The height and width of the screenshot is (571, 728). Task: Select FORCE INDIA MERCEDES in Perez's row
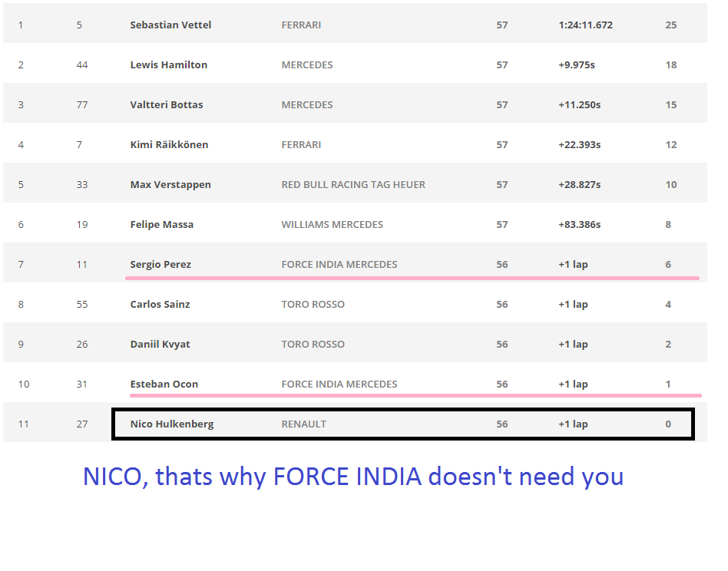pyautogui.click(x=339, y=265)
